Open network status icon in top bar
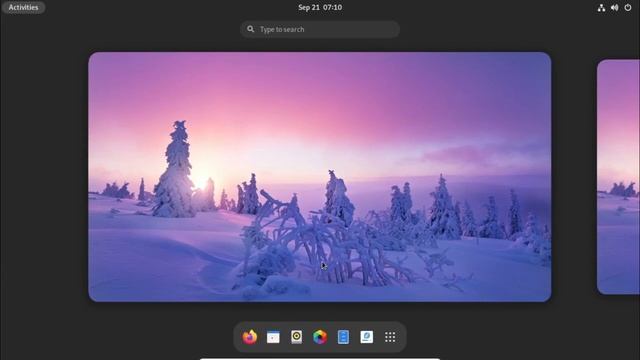The image size is (640, 360). click(x=601, y=7)
